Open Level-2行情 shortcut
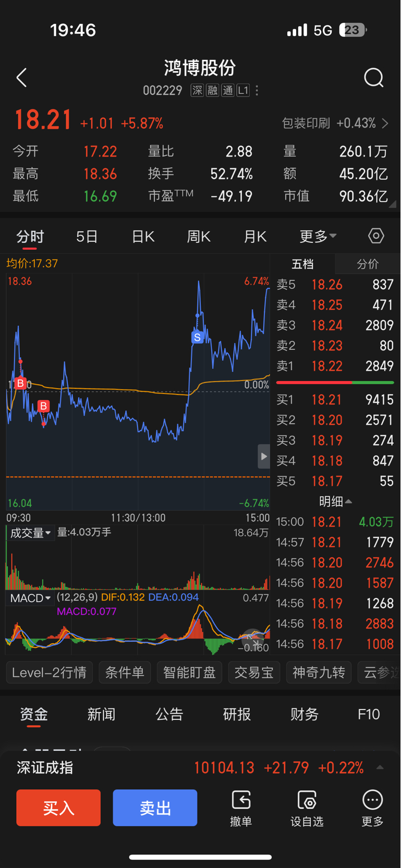Screen dimensions: 401x868 (x=50, y=673)
